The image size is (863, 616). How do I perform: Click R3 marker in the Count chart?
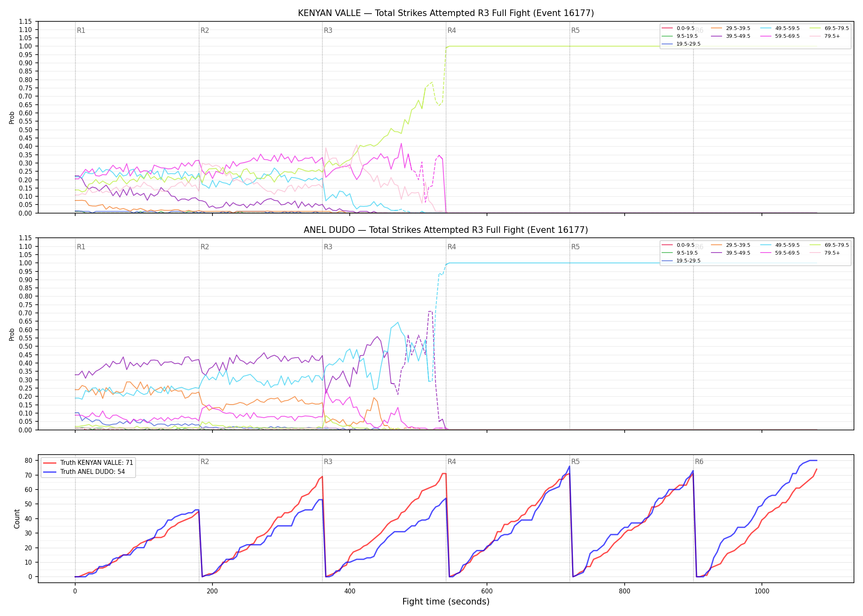328,462
